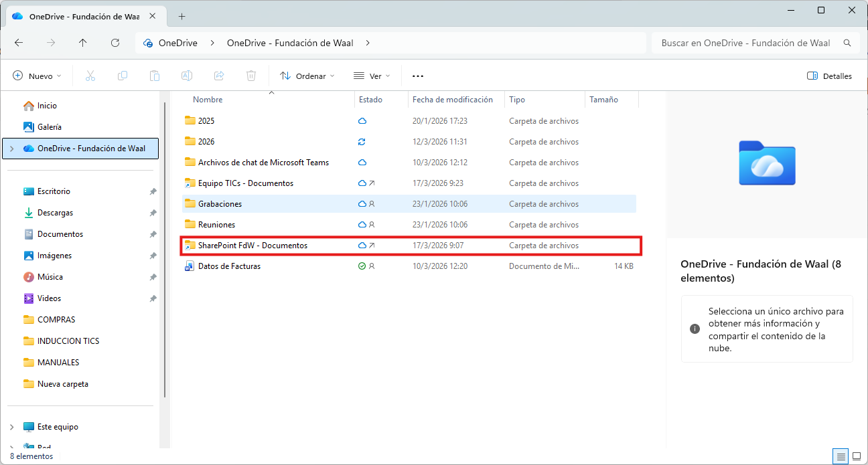The width and height of the screenshot is (868, 465).
Task: Go up one folder level arrow
Action: [83, 43]
